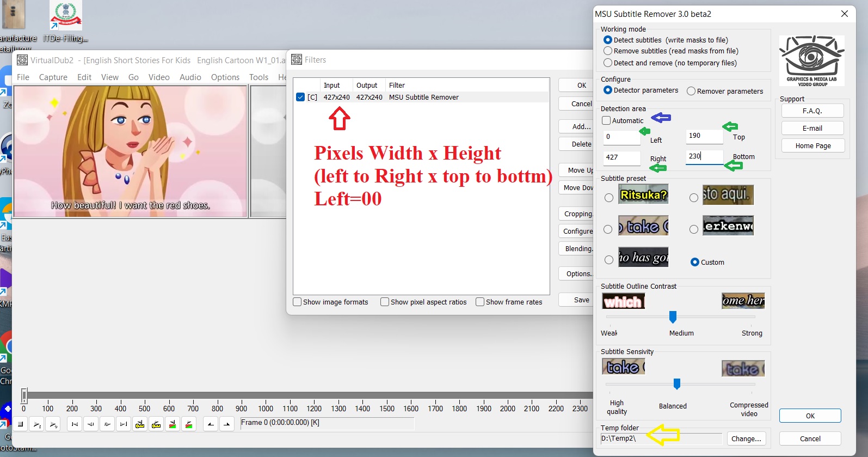Click the E-mail support button
The image size is (868, 457).
pyautogui.click(x=812, y=128)
